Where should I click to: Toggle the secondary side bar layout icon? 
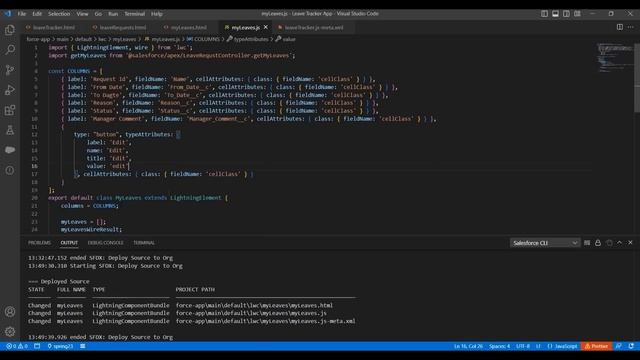[x=567, y=13]
